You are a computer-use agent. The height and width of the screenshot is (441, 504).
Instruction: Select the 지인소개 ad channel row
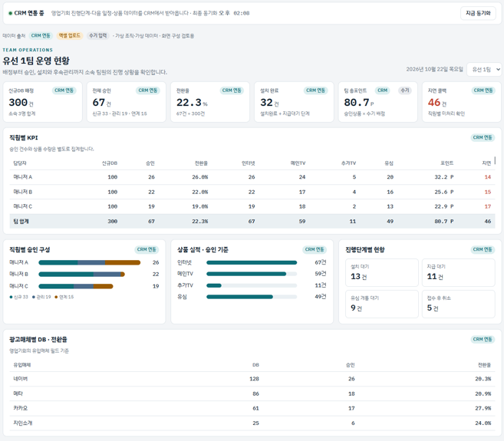click(252, 423)
